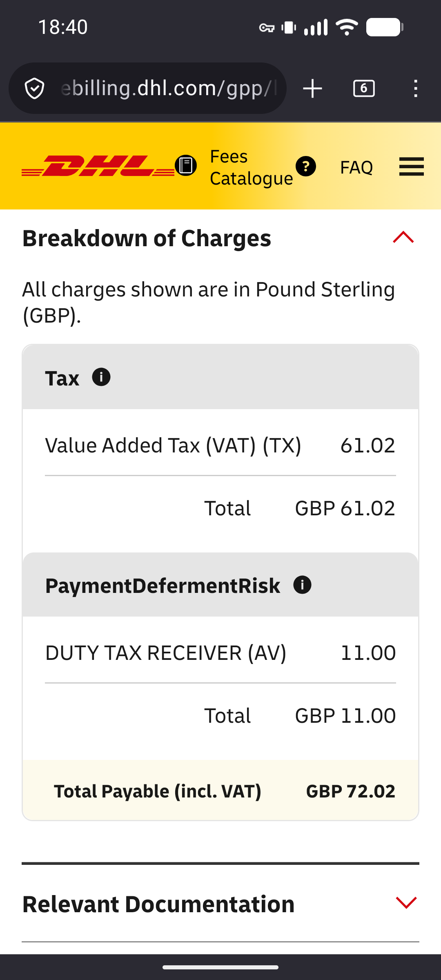Screen dimensions: 441x980
Task: Tap the DHL logo
Action: (98, 166)
